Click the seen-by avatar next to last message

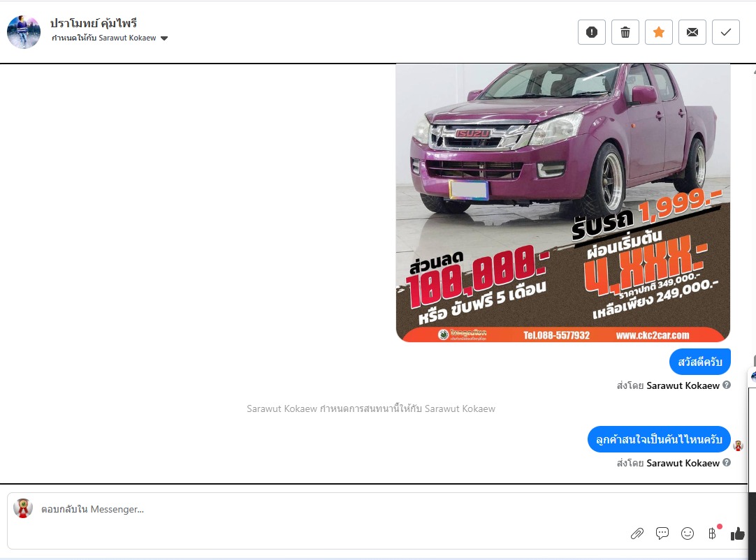[738, 445]
